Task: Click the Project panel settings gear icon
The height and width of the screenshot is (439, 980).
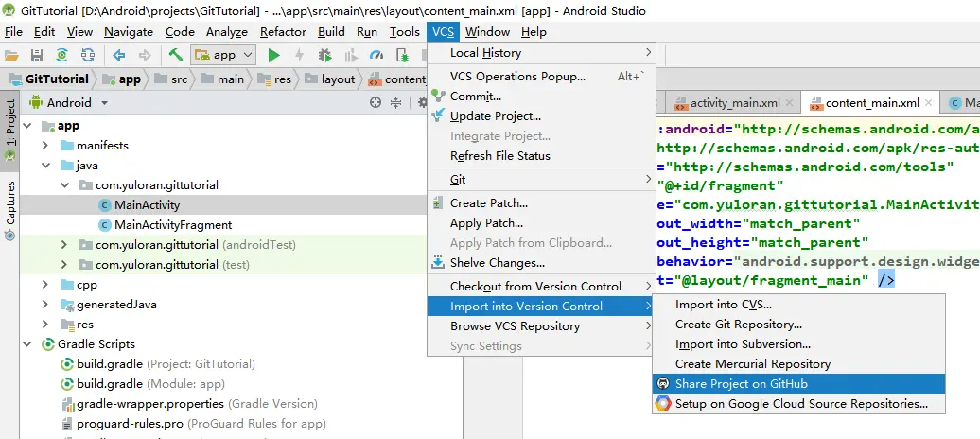Action: 422,102
